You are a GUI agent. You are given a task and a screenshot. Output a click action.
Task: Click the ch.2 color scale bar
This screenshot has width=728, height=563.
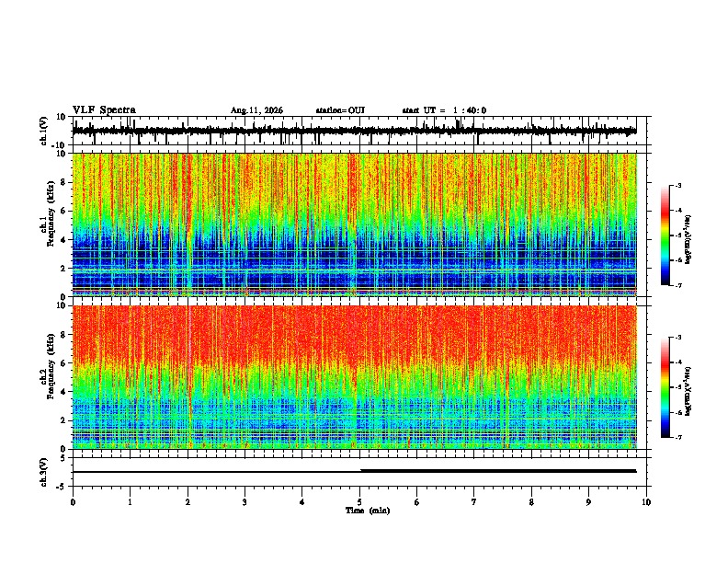(665, 387)
